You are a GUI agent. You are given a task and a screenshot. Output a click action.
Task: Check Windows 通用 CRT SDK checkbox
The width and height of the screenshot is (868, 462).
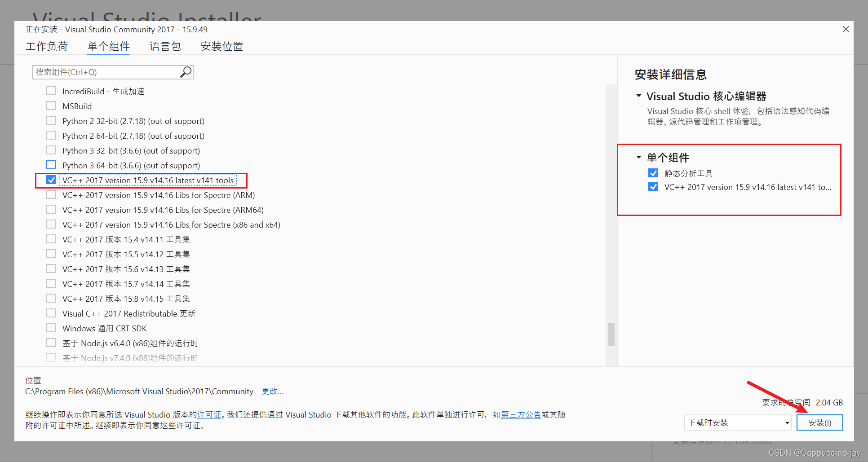click(x=51, y=328)
